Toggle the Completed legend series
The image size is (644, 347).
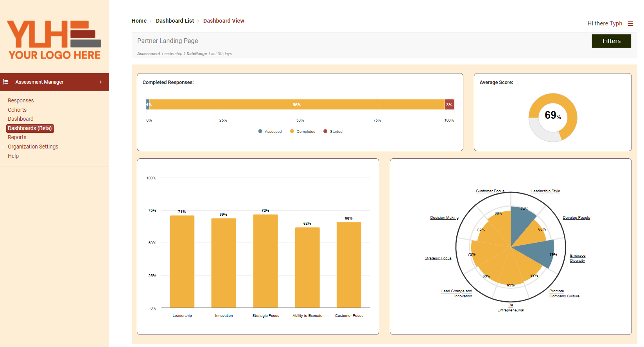(303, 132)
